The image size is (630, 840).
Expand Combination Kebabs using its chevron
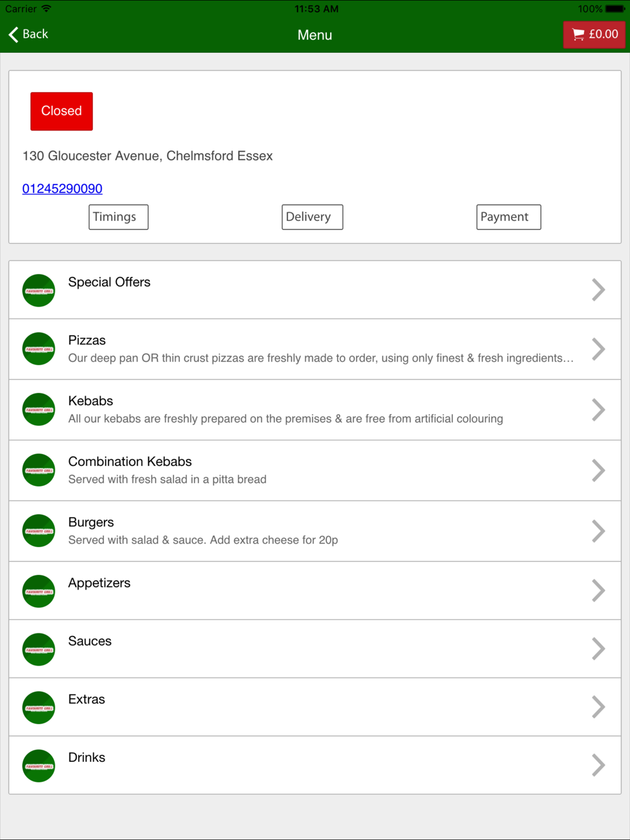coord(598,470)
